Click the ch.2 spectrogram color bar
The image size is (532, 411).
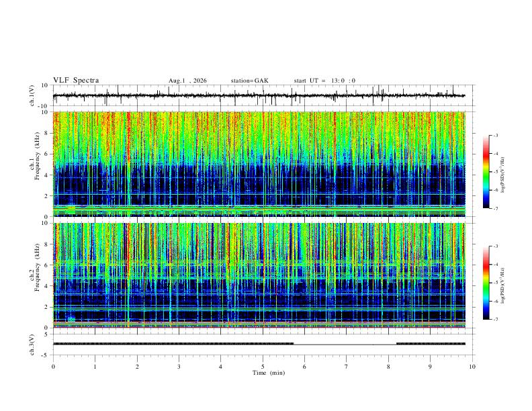tap(486, 283)
